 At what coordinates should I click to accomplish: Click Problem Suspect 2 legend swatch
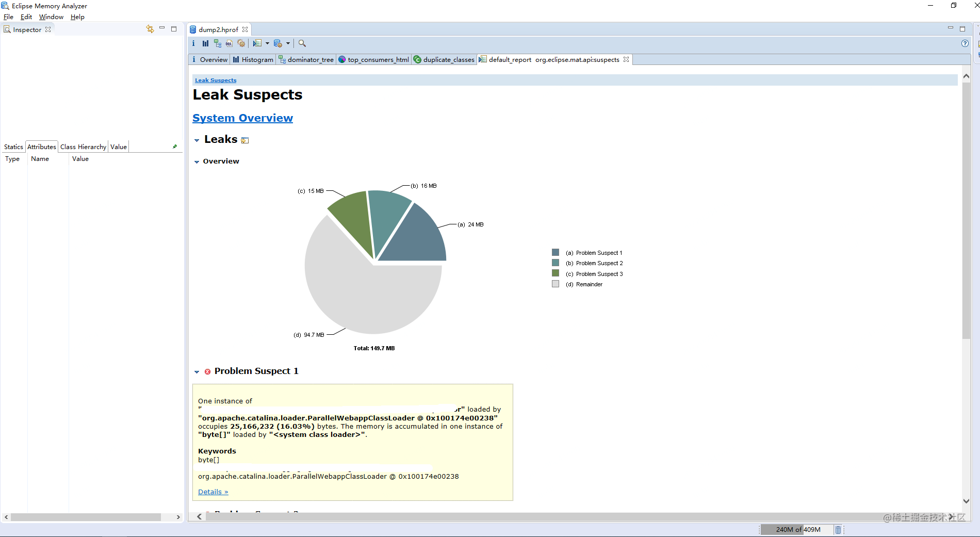(556, 263)
